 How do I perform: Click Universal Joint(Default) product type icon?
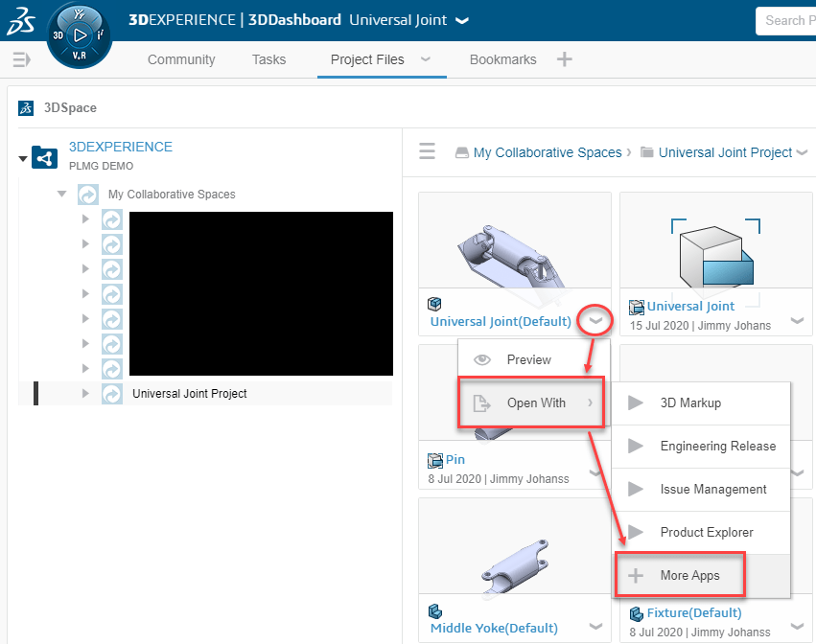click(x=434, y=303)
